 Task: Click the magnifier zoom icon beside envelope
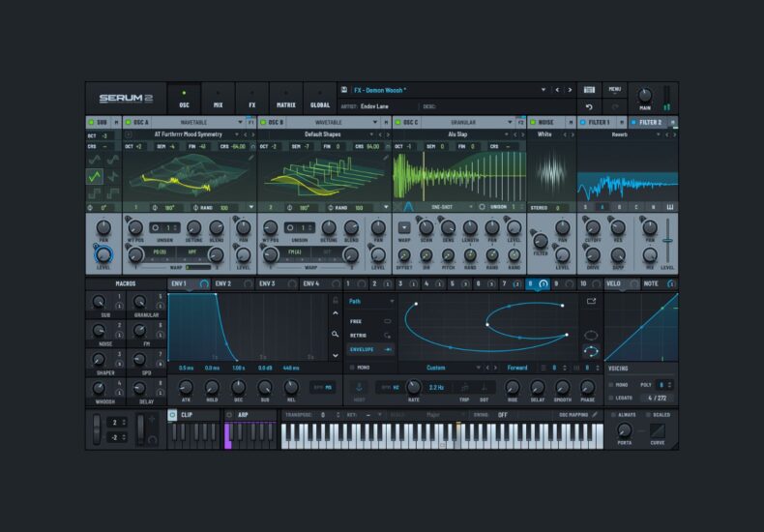335,334
